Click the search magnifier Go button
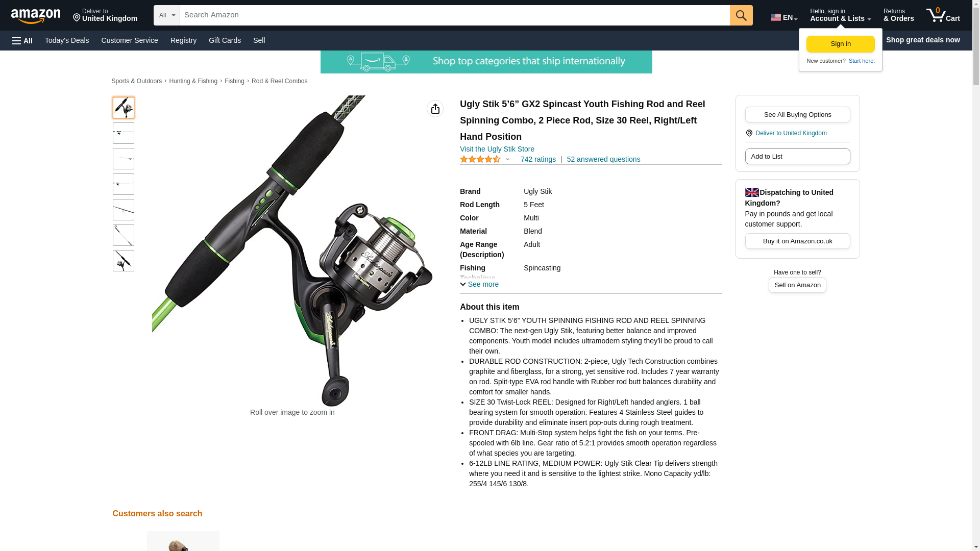The width and height of the screenshot is (980, 551). 741,15
